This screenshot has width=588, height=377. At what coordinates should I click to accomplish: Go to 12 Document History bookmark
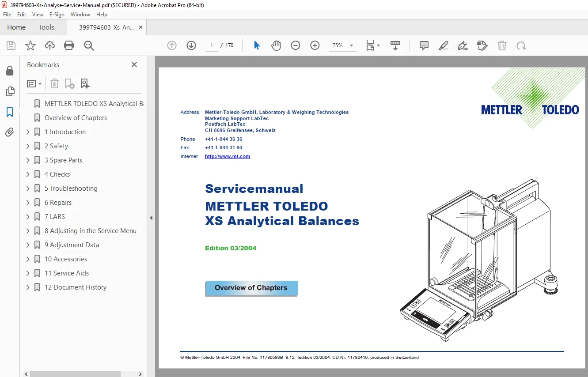click(x=76, y=287)
